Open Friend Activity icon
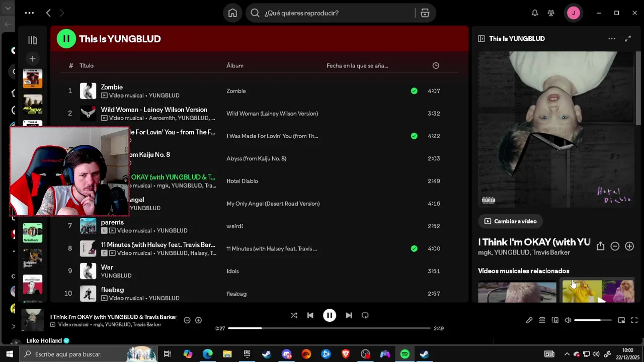 [x=551, y=13]
